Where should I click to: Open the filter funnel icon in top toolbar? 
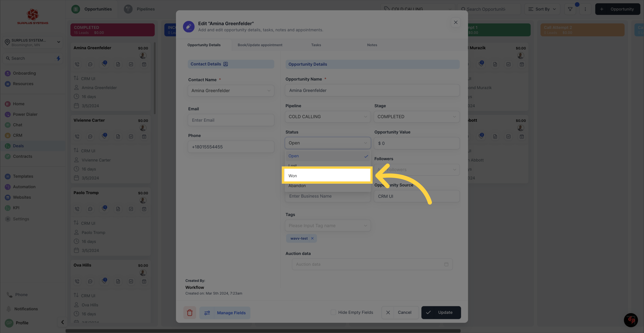[x=570, y=9]
